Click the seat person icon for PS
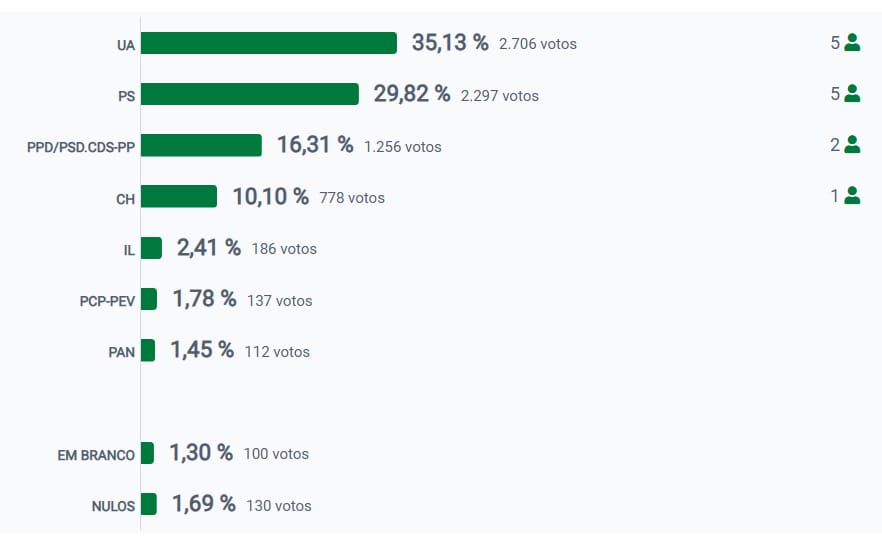Screen dimensions: 882x546 click(x=852, y=93)
